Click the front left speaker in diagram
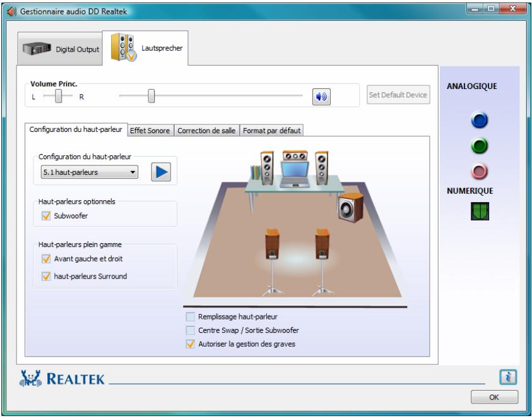This screenshot has height=418, width=532. point(267,168)
